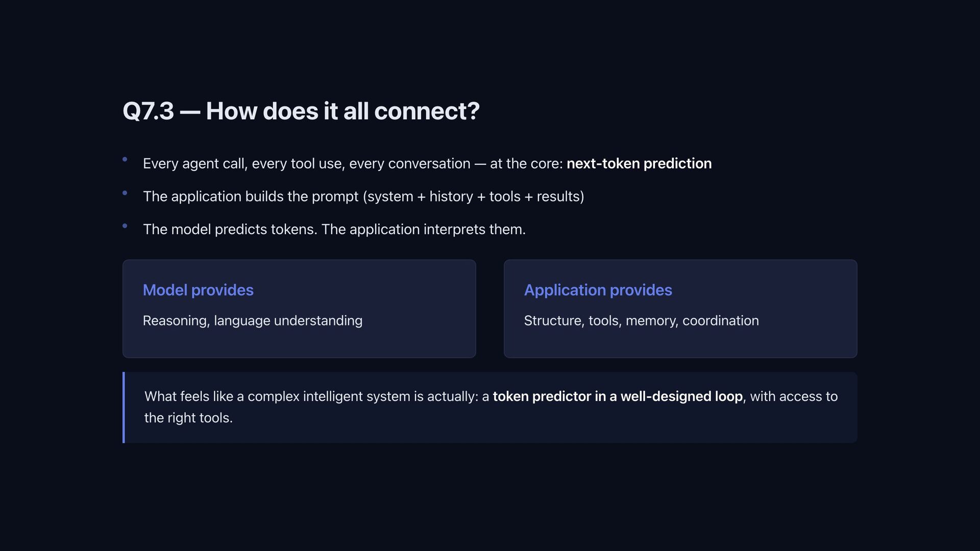Image resolution: width=980 pixels, height=551 pixels.
Task: Click the bullet dot before "The application builds"
Action: pos(125,193)
